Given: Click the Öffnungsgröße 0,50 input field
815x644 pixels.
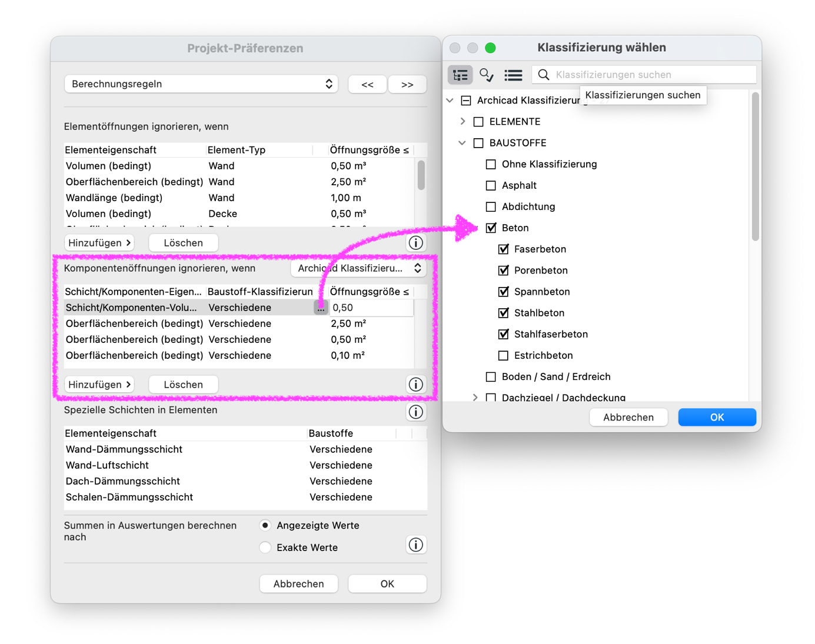Looking at the screenshot, I should pos(372,308).
